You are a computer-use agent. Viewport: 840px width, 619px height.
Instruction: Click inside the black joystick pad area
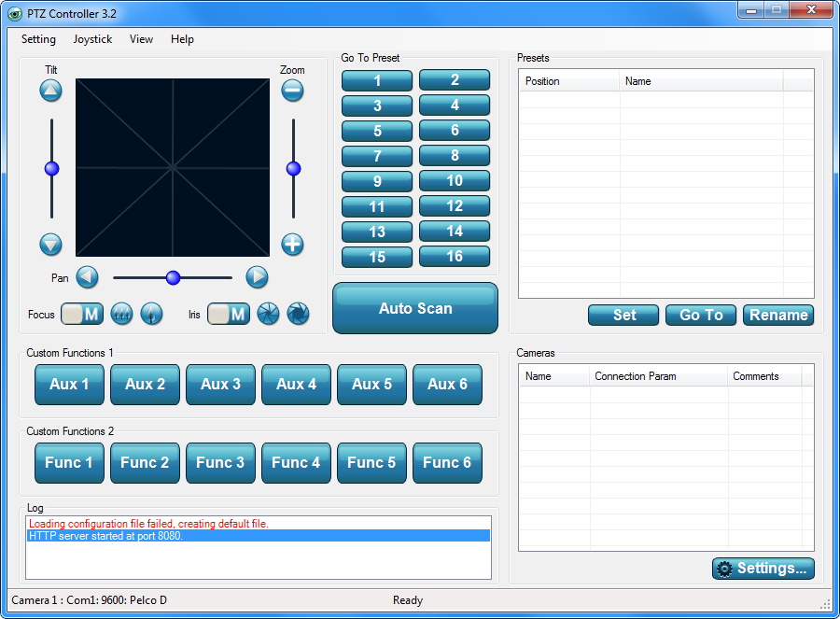point(173,168)
